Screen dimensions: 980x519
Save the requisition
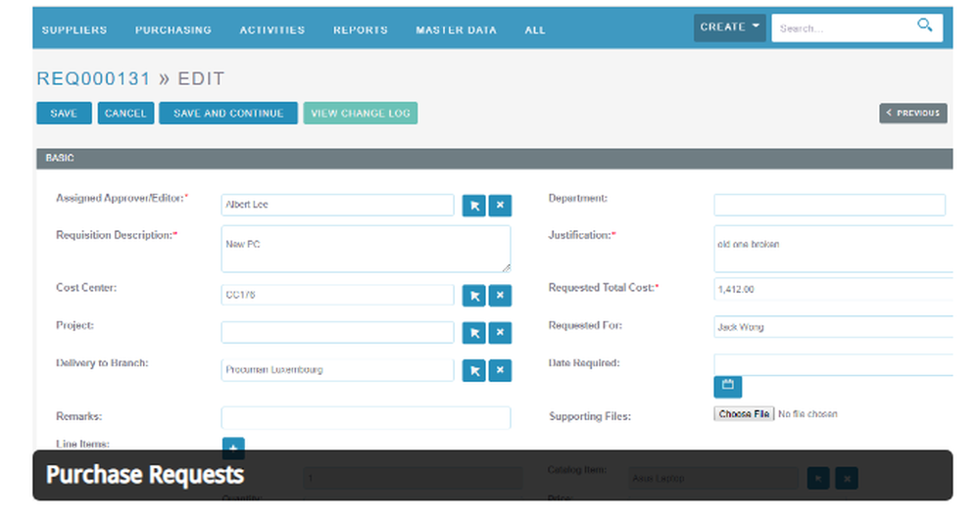(x=64, y=113)
